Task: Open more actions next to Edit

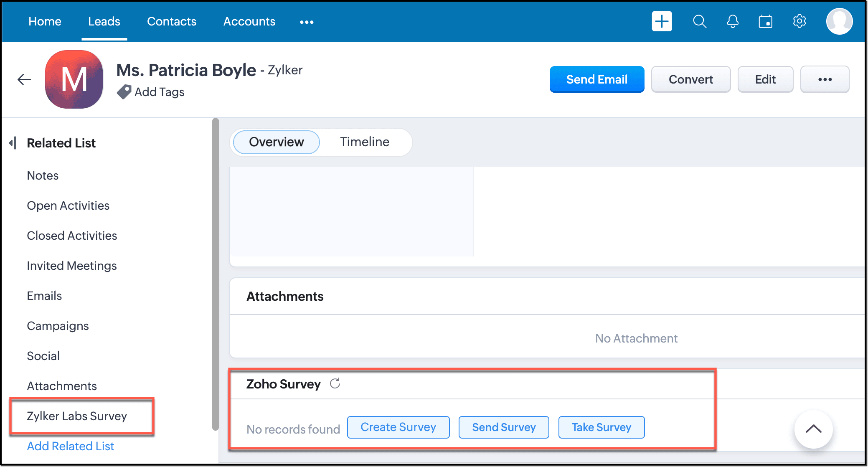Action: click(825, 79)
